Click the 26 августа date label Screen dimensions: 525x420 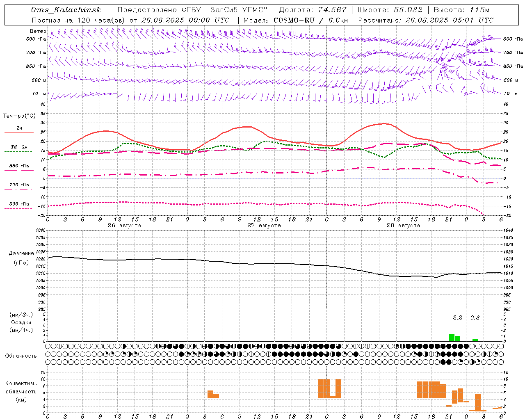tap(125, 226)
